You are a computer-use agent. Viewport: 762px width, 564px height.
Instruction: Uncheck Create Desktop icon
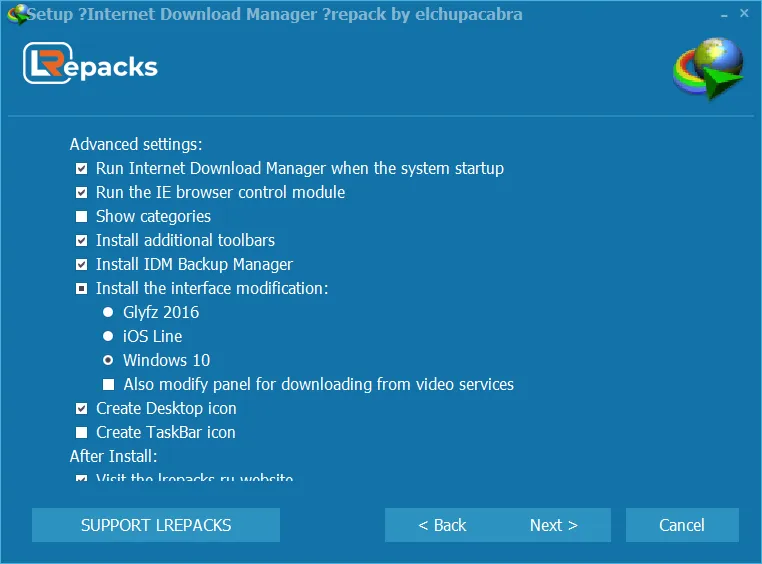82,409
